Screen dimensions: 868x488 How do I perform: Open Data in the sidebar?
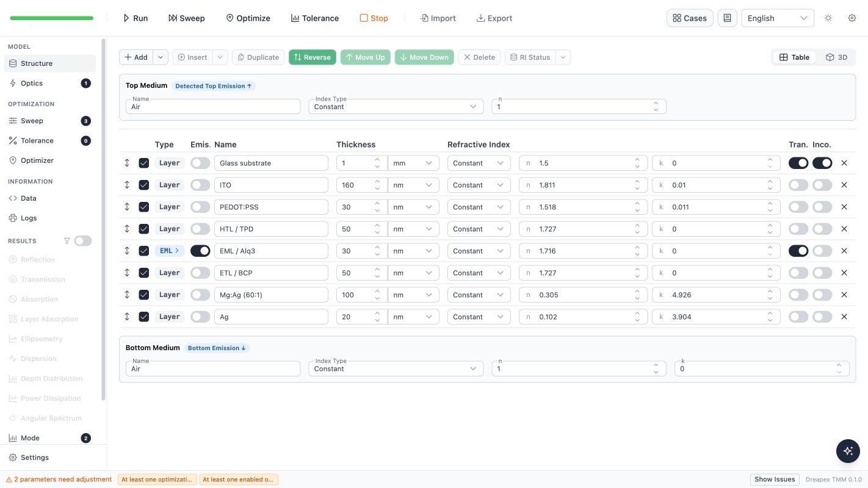pyautogui.click(x=50, y=198)
